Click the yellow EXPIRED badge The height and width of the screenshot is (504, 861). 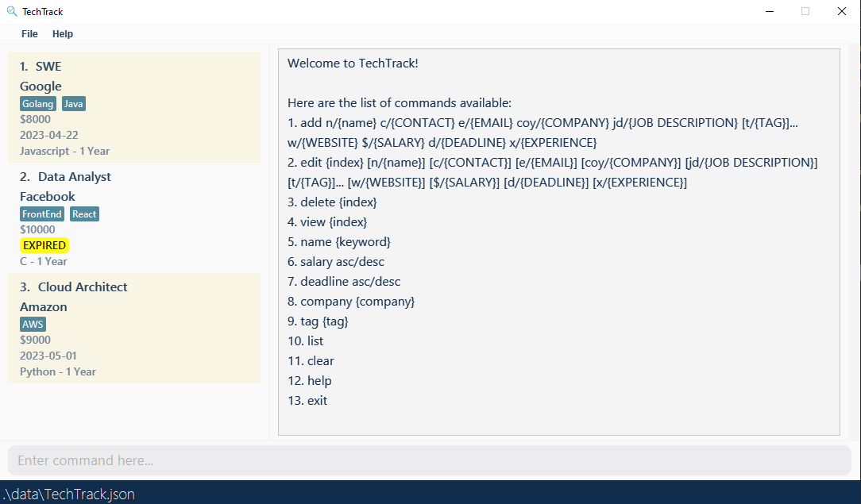click(44, 245)
